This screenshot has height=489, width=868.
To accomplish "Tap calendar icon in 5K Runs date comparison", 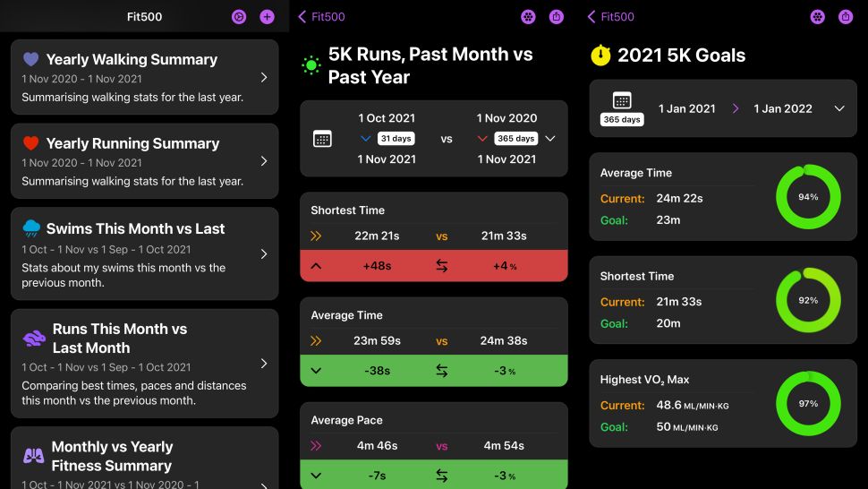I will (x=322, y=139).
